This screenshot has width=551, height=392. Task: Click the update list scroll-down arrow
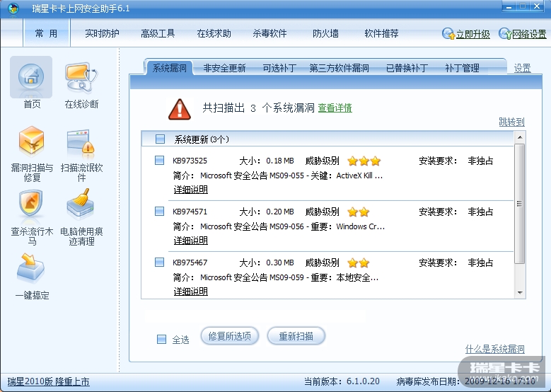point(520,293)
